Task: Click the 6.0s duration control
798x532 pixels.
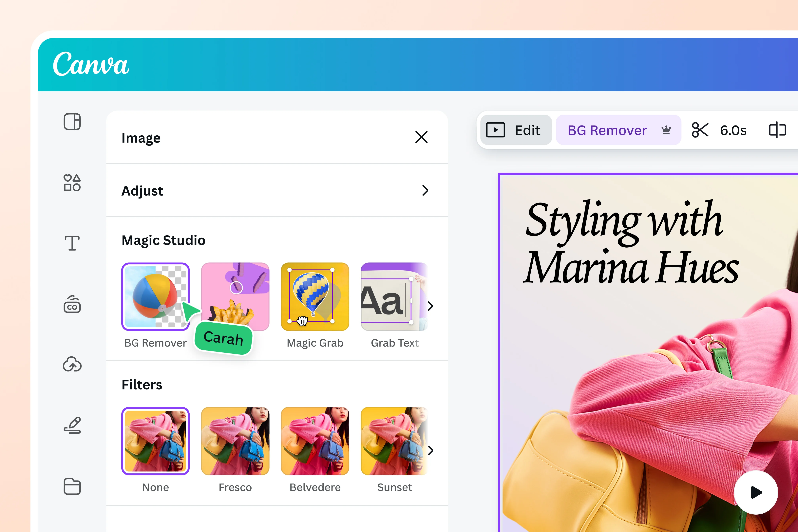Action: click(733, 130)
